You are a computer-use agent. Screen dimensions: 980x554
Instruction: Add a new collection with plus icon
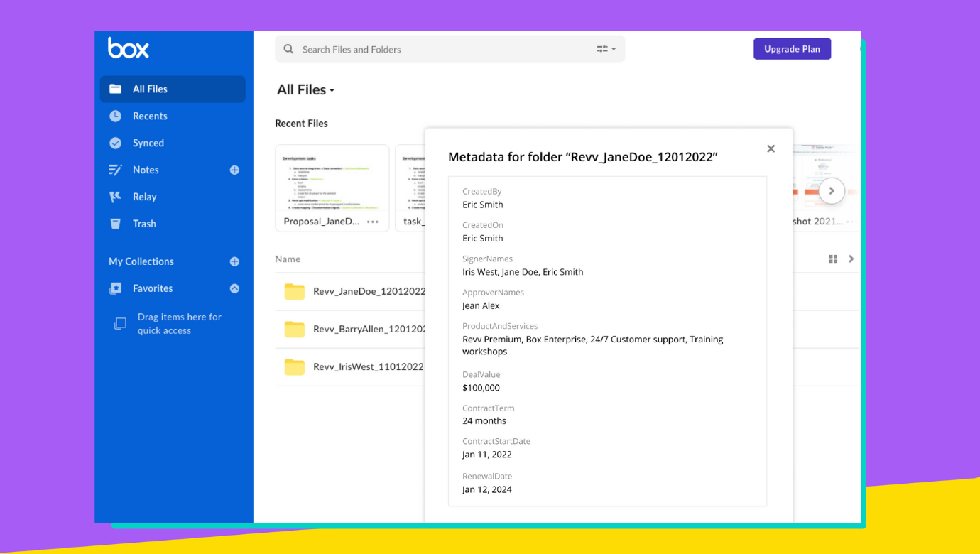pos(234,261)
